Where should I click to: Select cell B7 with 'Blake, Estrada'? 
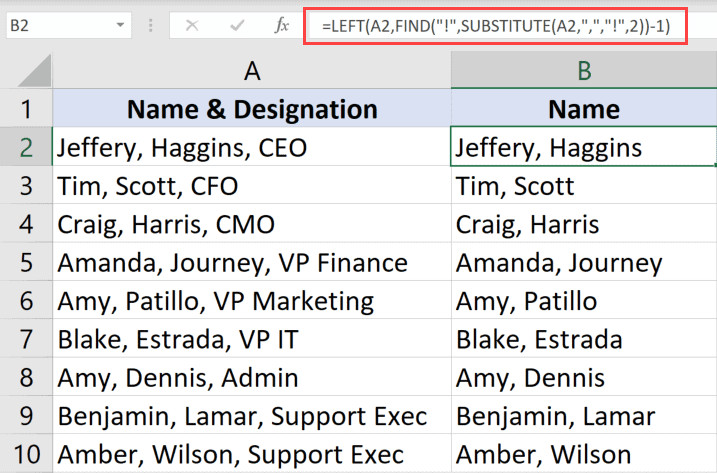pos(583,339)
